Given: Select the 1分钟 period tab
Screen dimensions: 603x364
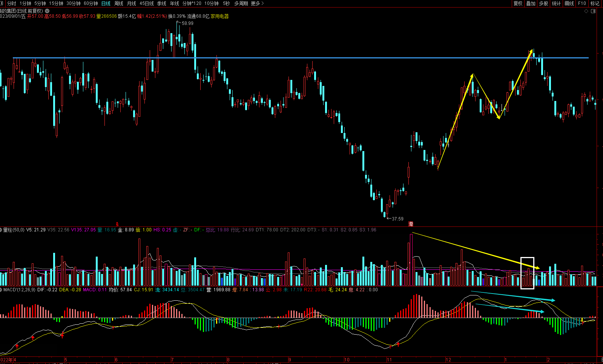Looking at the screenshot, I should click(x=26, y=3).
